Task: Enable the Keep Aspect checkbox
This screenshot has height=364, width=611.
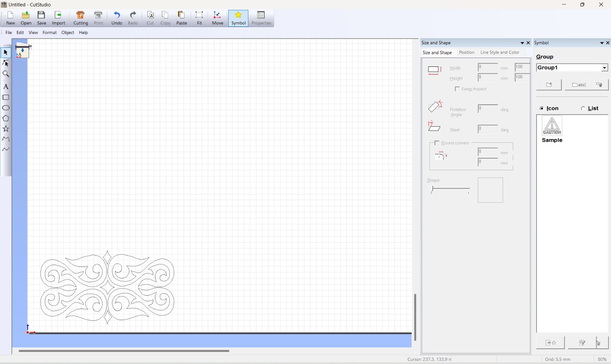Action: point(457,89)
